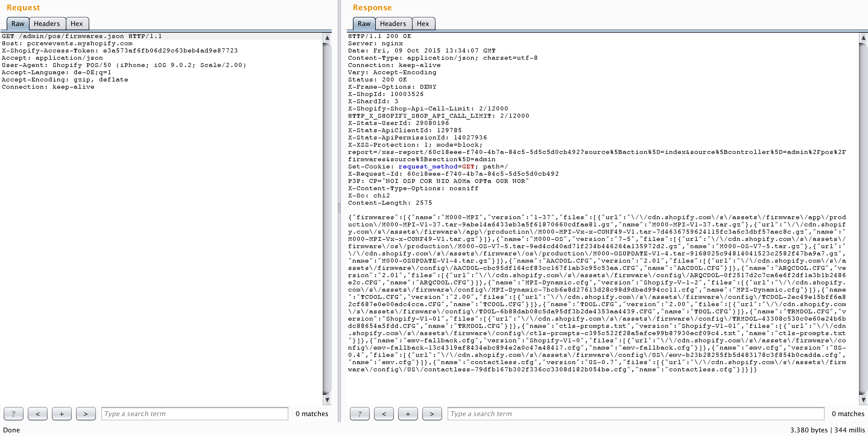
Task: Click the Content-Length: 2575 header
Action: (390, 203)
